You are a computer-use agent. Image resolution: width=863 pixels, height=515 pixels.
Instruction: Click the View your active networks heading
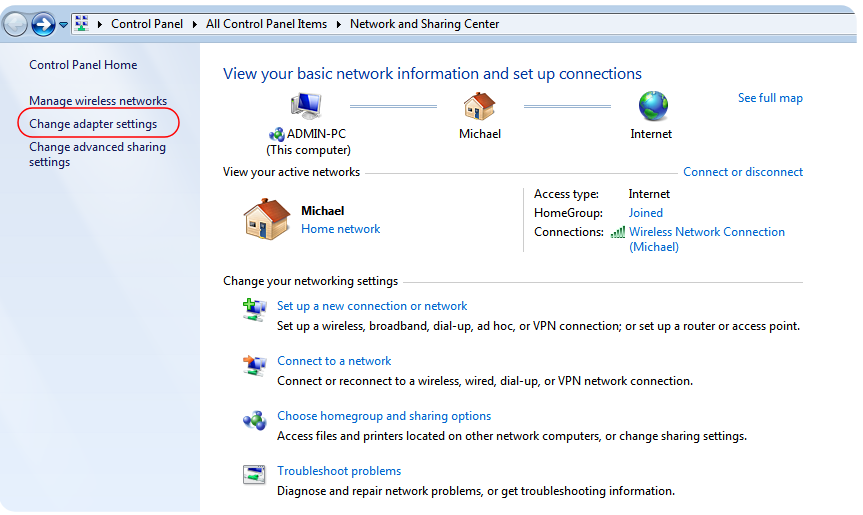291,172
